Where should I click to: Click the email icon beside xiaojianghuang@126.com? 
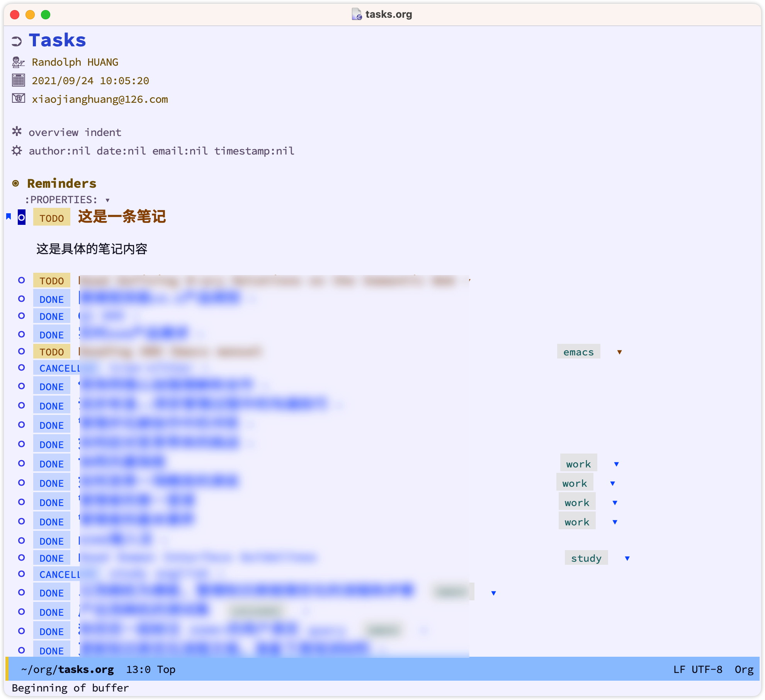click(18, 99)
